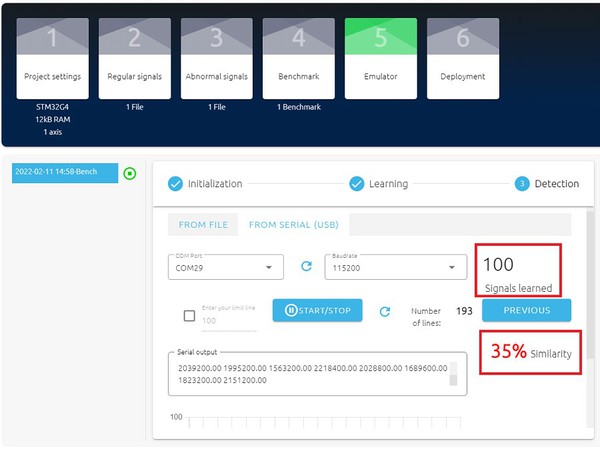The width and height of the screenshot is (600, 461).
Task: Open step 2 Regular signals tile
Action: click(x=135, y=59)
